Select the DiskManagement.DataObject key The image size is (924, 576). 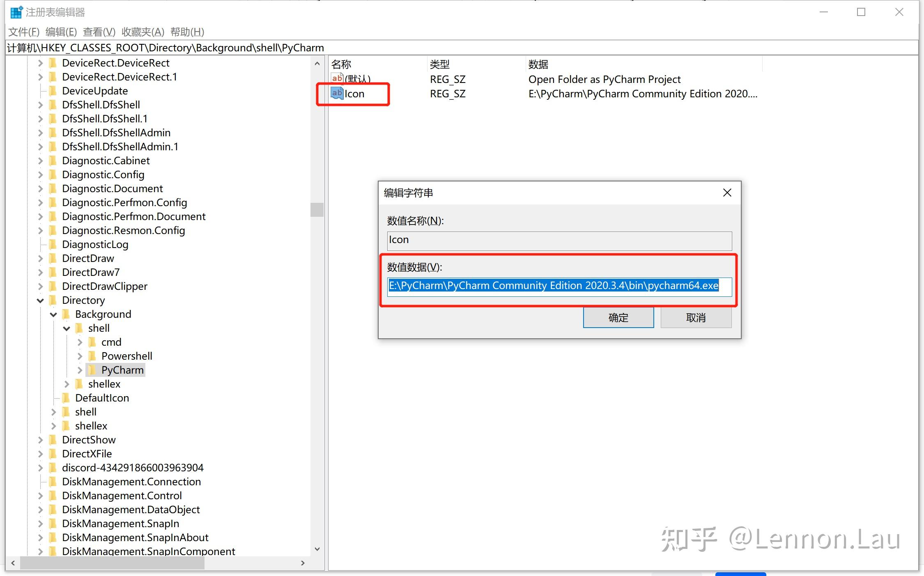[x=131, y=509]
